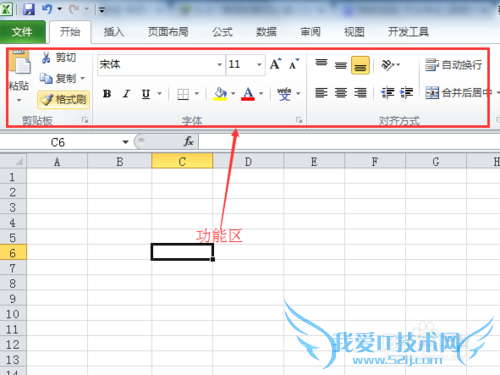Click 合并后居中 (Merge & Center) button

click(x=459, y=93)
